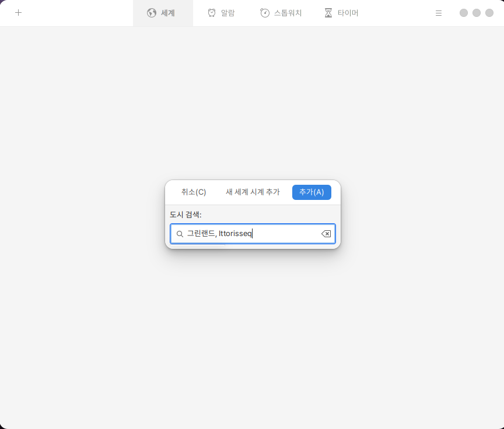Viewport: 504px width, 429px height.
Task: Switch to the 스톱워치 tab
Action: pyautogui.click(x=281, y=13)
